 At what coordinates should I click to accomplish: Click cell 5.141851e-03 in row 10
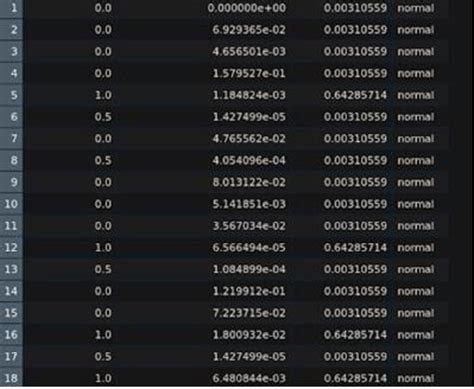click(x=249, y=204)
